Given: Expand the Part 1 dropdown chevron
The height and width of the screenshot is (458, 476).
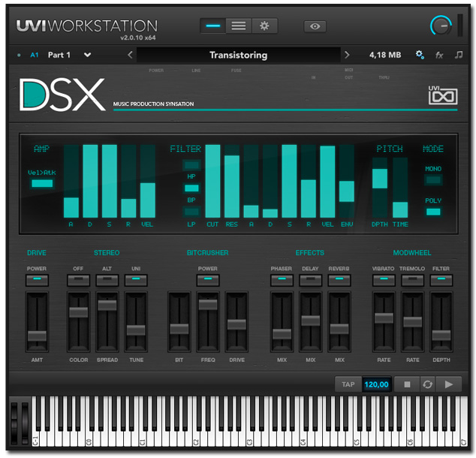Looking at the screenshot, I should (x=87, y=55).
